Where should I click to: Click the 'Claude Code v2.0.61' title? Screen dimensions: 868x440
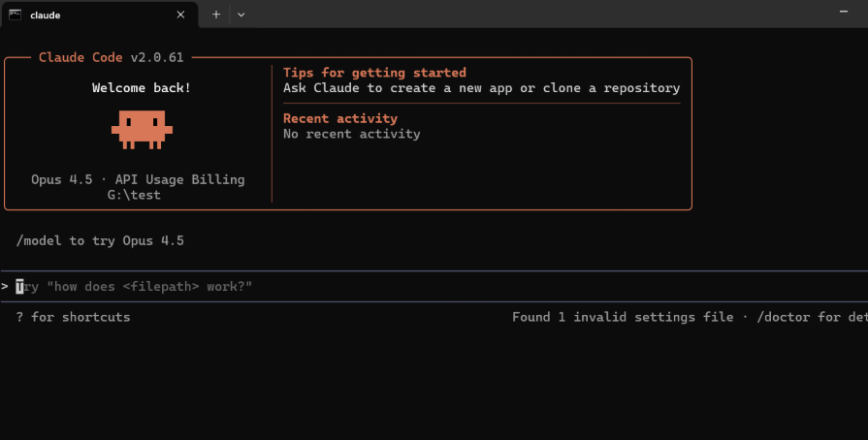[x=112, y=57]
